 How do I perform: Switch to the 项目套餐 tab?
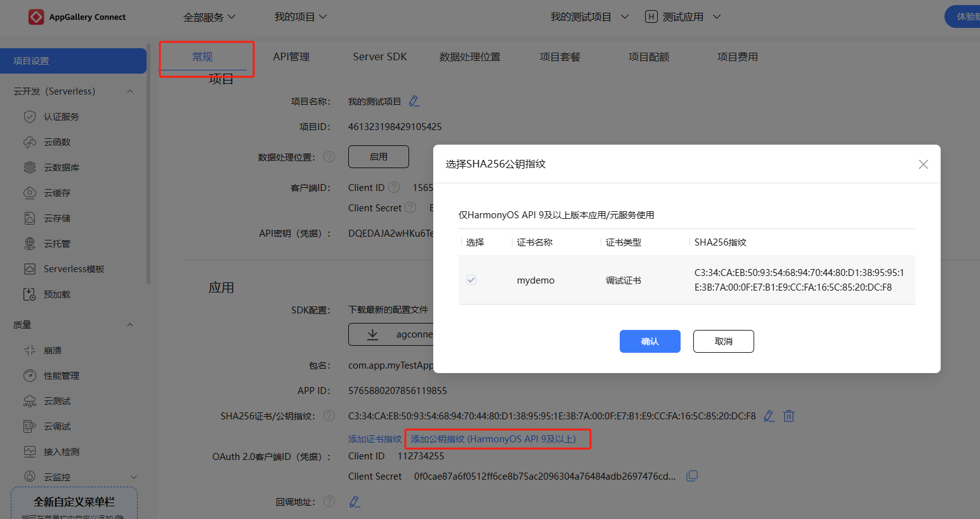pyautogui.click(x=560, y=57)
